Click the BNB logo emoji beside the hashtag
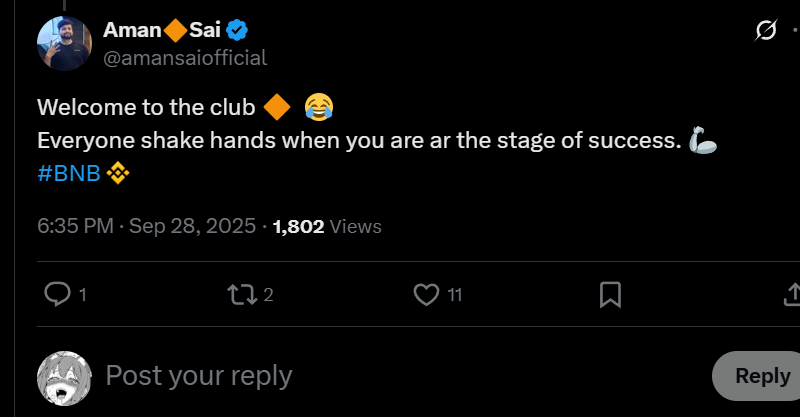The image size is (800, 417). coord(118,174)
